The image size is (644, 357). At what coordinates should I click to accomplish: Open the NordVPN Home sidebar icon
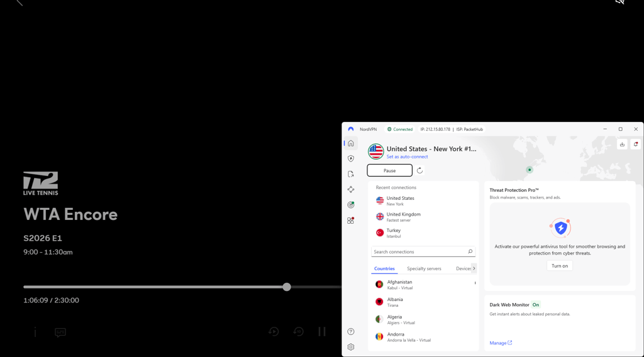[351, 143]
